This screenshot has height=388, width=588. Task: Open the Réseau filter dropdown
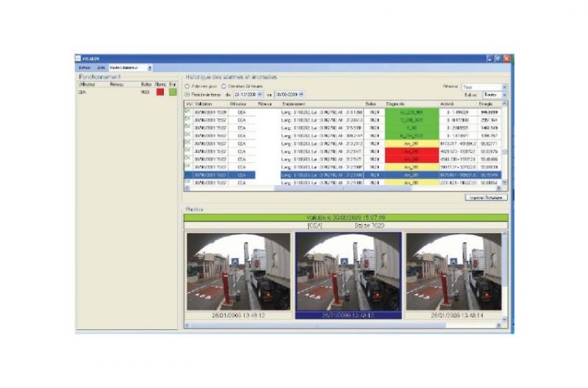(504, 87)
